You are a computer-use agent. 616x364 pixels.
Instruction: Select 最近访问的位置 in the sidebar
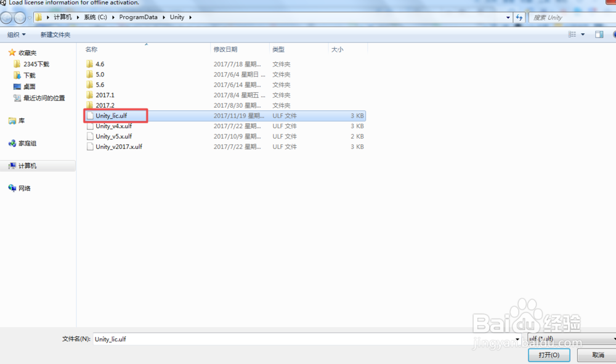[x=44, y=98]
